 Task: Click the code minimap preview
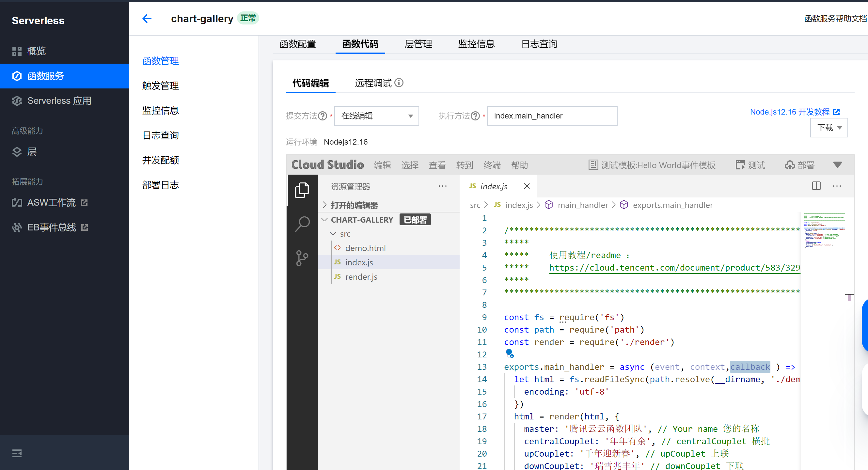coord(824,231)
